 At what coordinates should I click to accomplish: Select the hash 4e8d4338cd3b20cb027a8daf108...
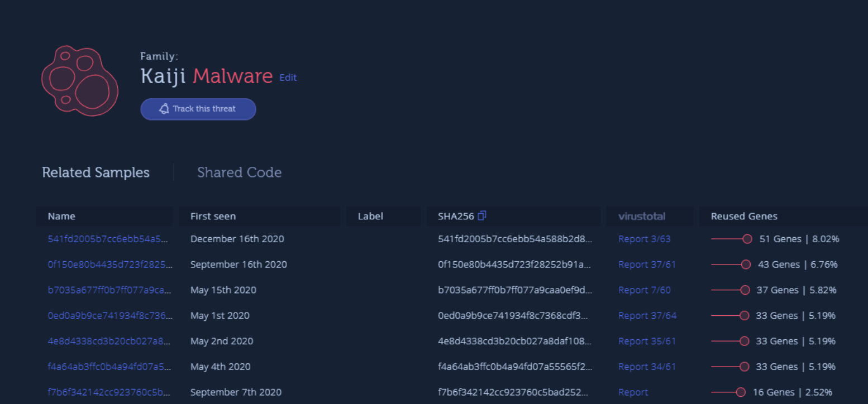tap(514, 342)
